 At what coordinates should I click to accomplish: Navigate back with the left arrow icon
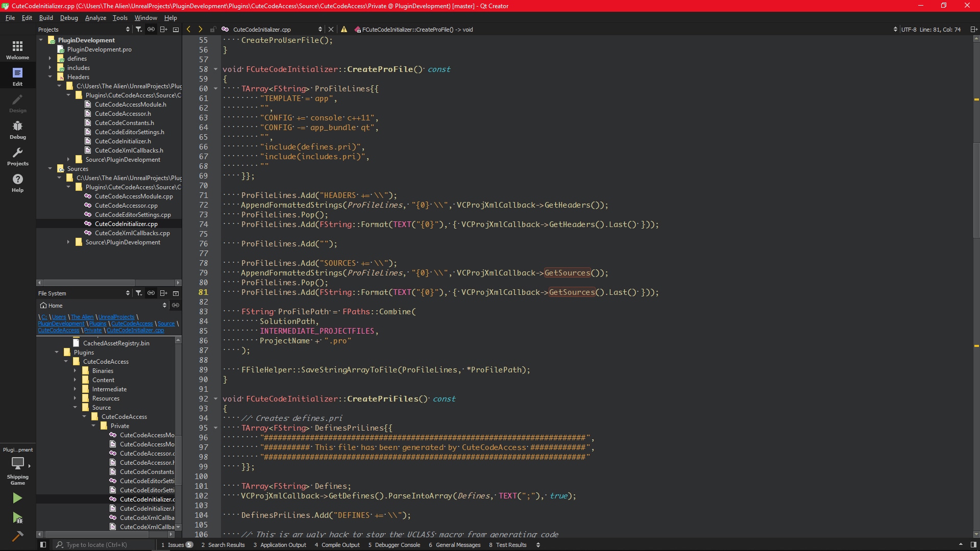(x=188, y=29)
